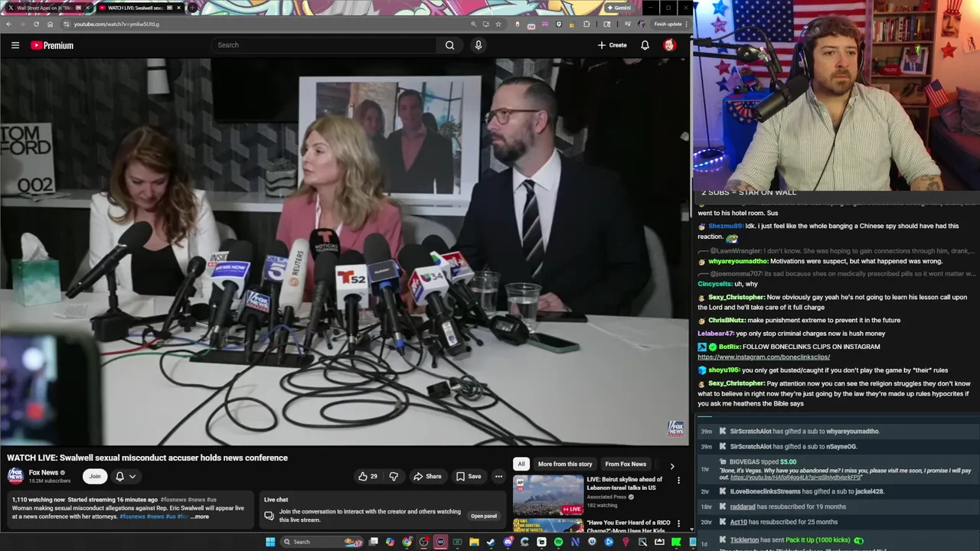The height and width of the screenshot is (551, 980).
Task: Click ChrisBNutz username in chat
Action: pos(726,320)
